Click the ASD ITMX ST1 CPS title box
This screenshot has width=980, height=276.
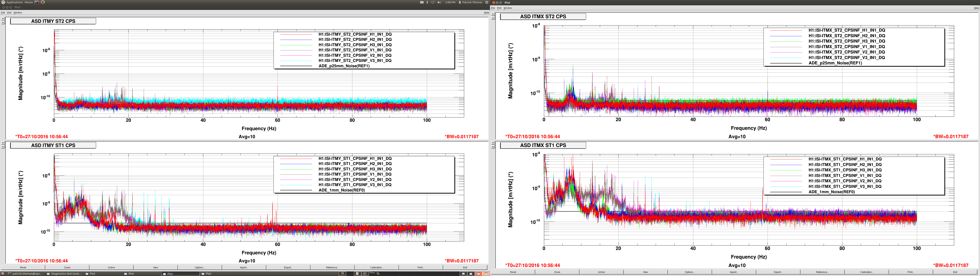(x=543, y=145)
